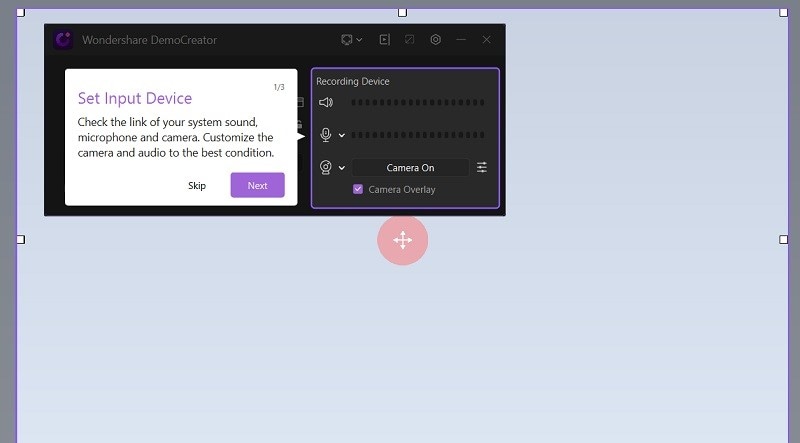This screenshot has height=443, width=800.
Task: Skip the Set Input Device tutorial
Action: [197, 185]
